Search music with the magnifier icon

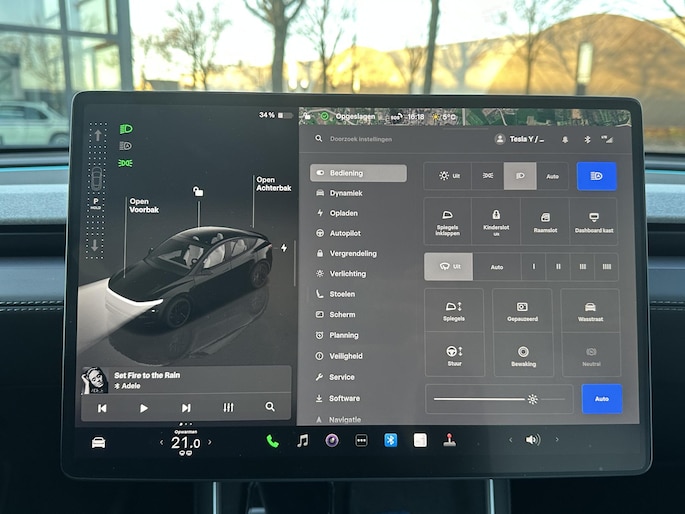[x=270, y=407]
